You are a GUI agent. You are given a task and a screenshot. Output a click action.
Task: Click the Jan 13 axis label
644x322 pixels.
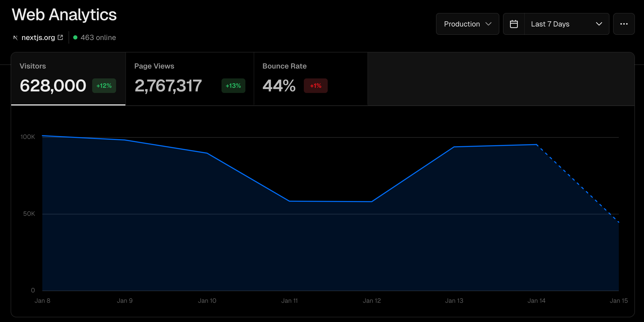tap(454, 301)
